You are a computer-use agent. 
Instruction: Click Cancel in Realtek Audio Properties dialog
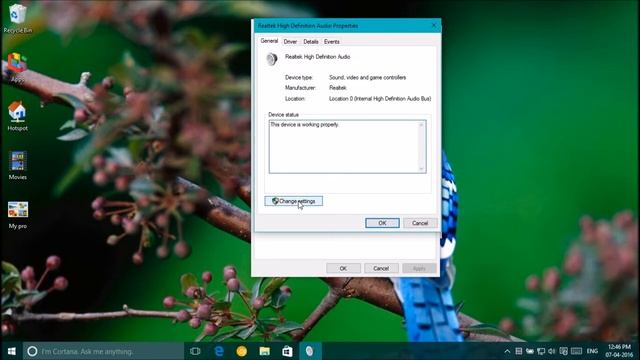[x=420, y=223]
